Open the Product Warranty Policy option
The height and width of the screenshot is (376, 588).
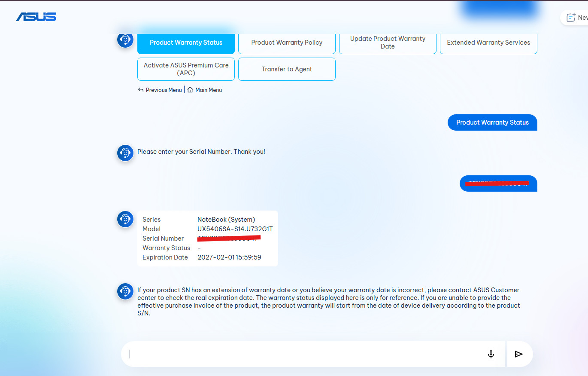[287, 43]
